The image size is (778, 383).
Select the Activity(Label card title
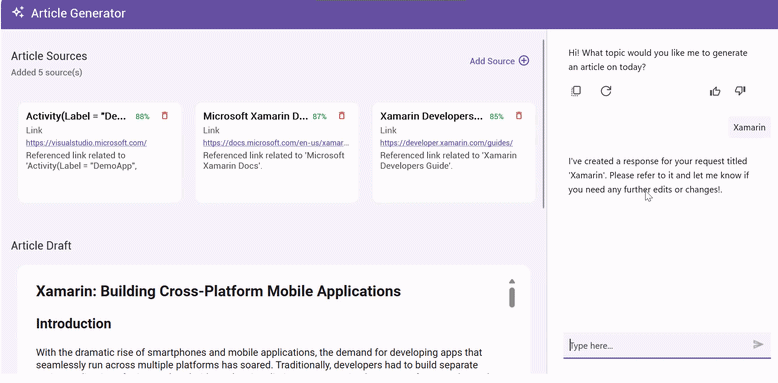pyautogui.click(x=77, y=116)
